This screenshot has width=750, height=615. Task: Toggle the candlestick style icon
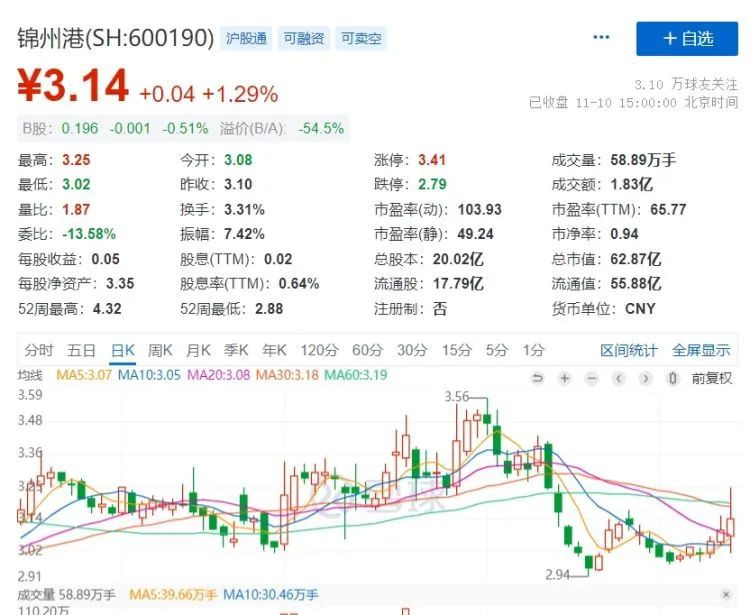[x=673, y=379]
